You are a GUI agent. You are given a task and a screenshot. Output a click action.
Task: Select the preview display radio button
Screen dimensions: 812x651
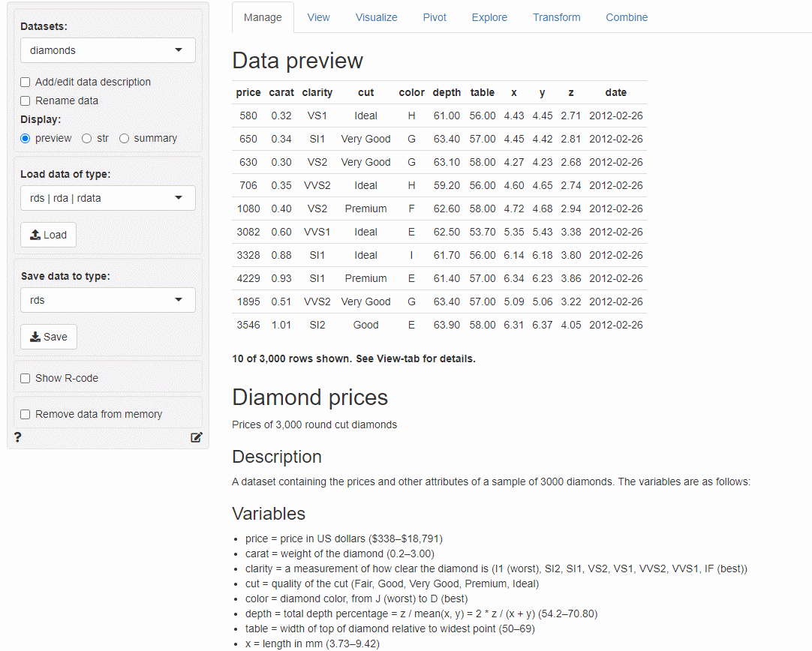click(26, 138)
